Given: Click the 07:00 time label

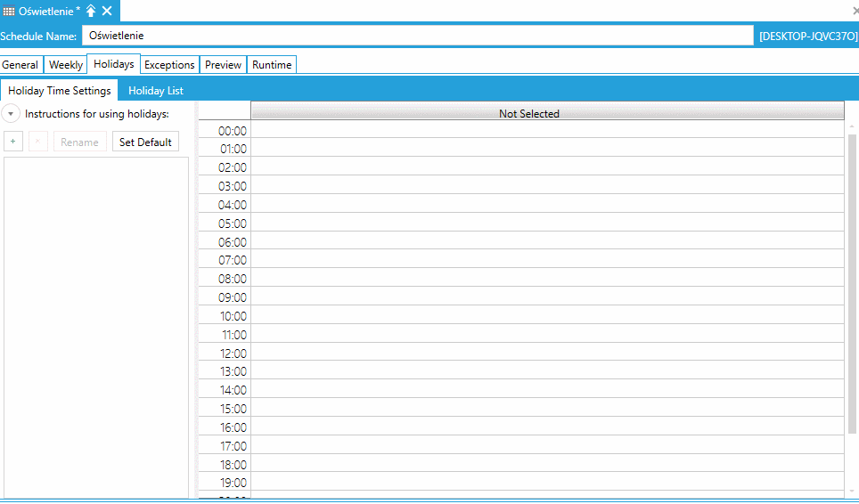Looking at the screenshot, I should 233,260.
